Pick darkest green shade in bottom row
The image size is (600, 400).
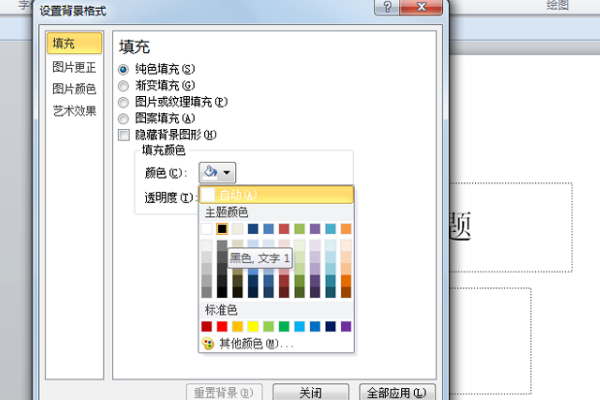coord(300,292)
